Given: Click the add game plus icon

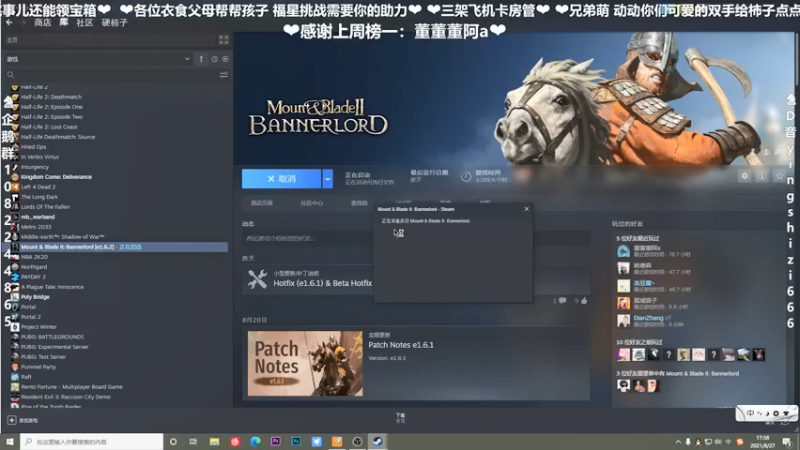Looking at the screenshot, I should (12, 420).
